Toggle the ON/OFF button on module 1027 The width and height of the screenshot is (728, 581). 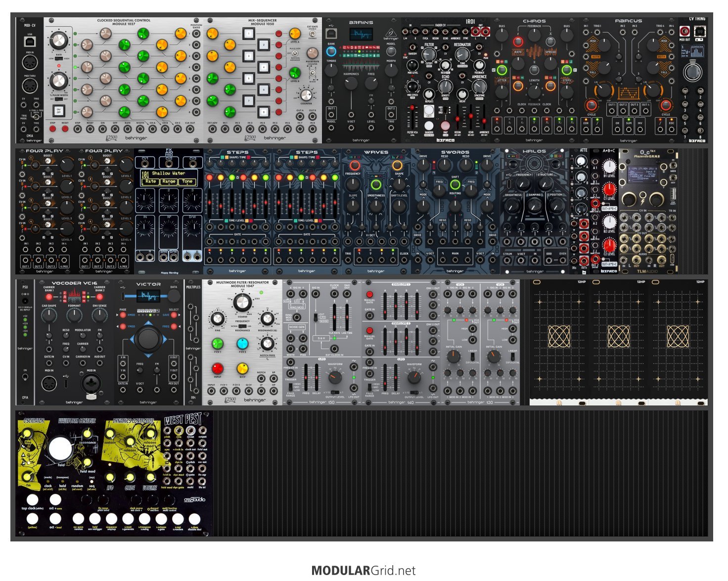58,110
